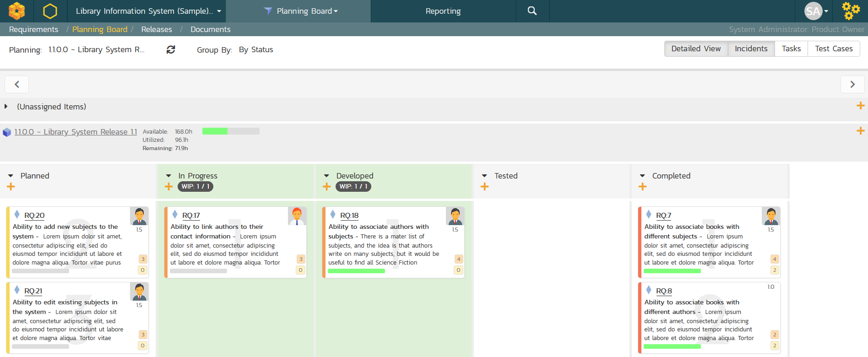Toggle the Test Cases display option
The width and height of the screenshot is (868, 357).
pos(833,49)
